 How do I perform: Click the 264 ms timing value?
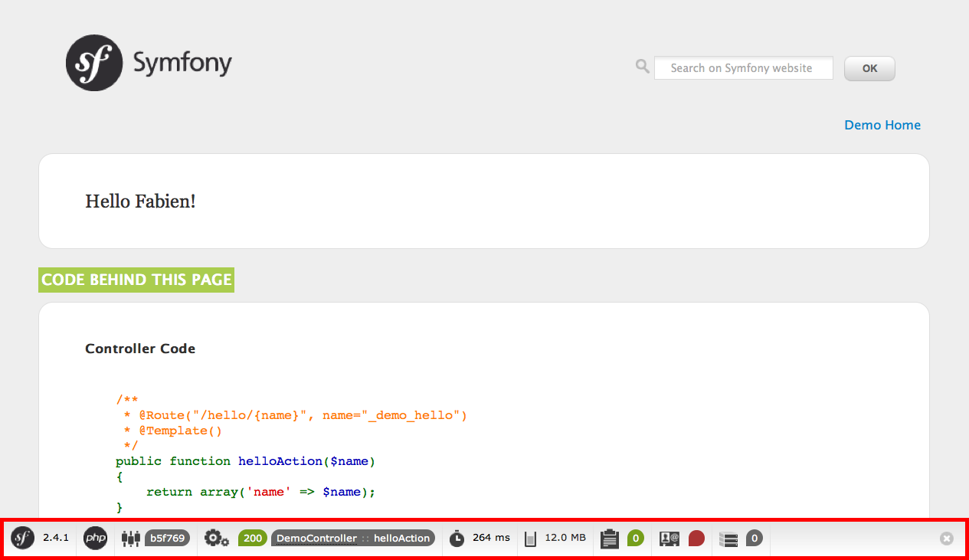[x=491, y=538]
